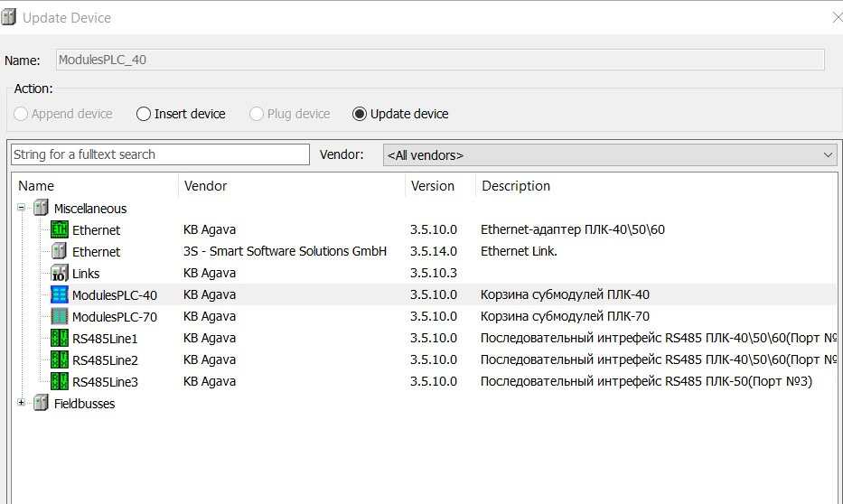Select the Plug device radio button
The width and height of the screenshot is (843, 504).
click(257, 114)
